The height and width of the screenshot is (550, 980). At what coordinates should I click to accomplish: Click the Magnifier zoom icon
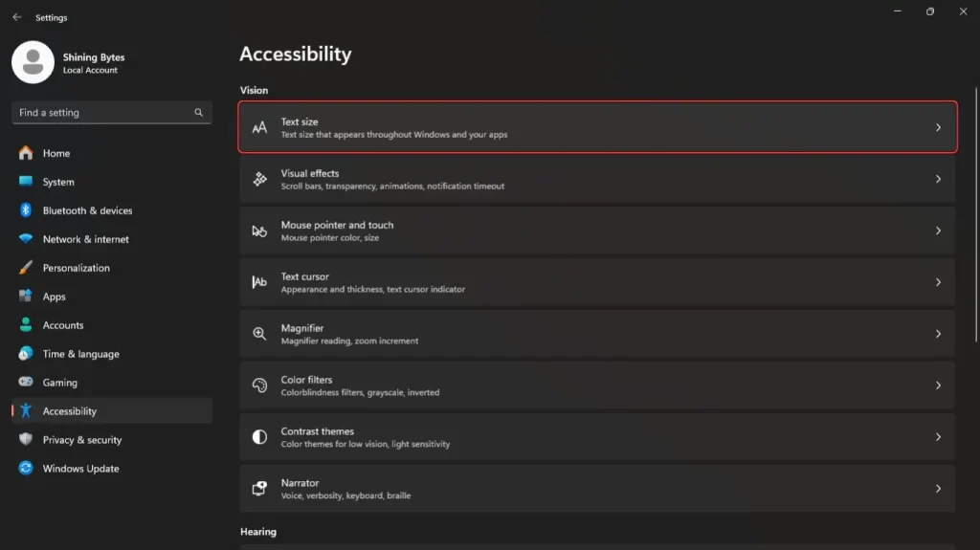(259, 334)
